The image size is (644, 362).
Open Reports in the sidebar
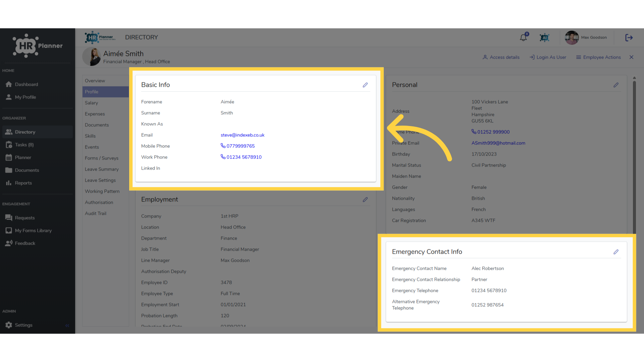coord(37,183)
